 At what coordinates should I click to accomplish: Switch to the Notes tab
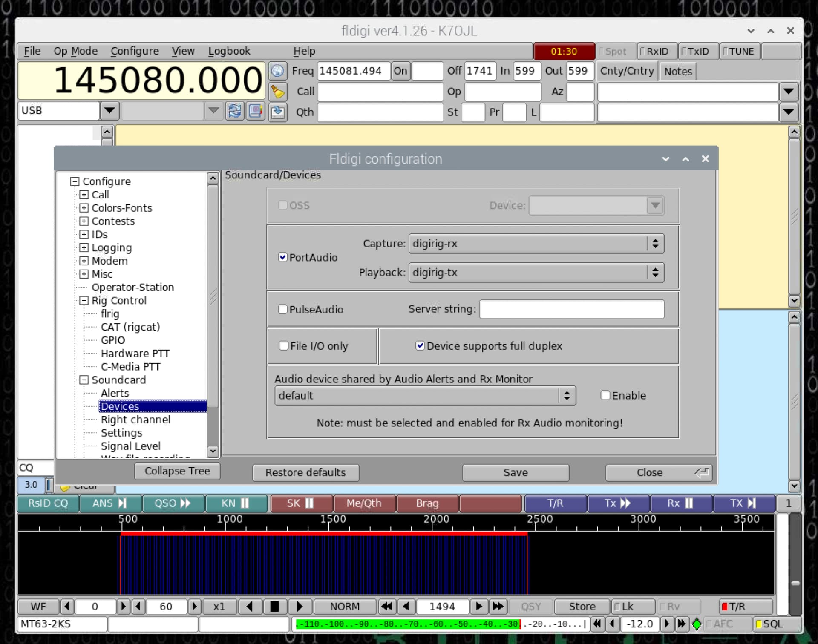point(678,71)
